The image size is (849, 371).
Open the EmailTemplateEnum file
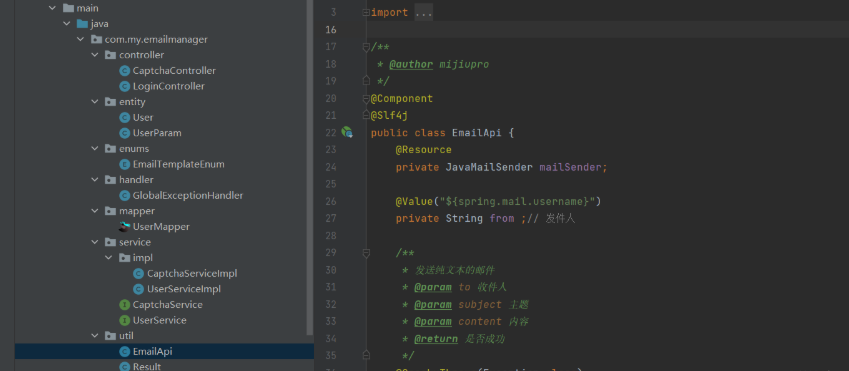tap(178, 164)
